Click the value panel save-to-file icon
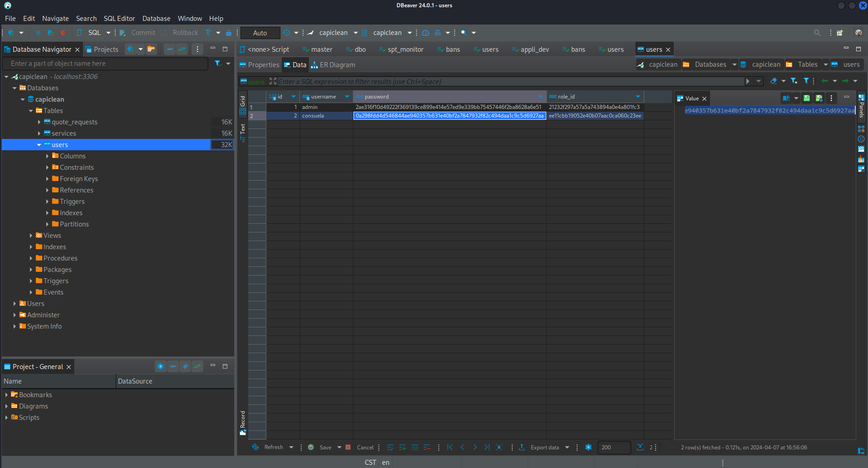The height and width of the screenshot is (468, 868). (807, 98)
